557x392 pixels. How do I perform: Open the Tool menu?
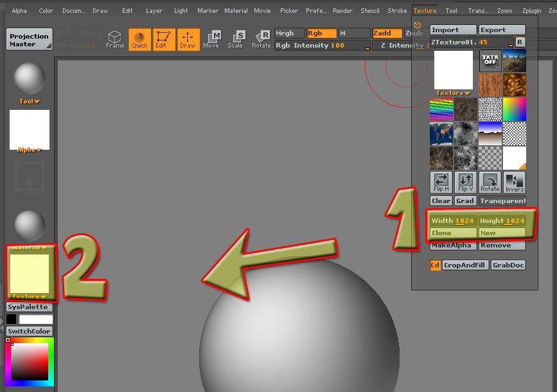point(452,11)
